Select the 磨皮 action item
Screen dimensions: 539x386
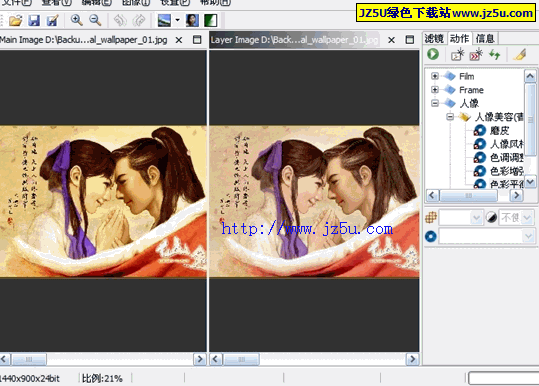pyautogui.click(x=499, y=131)
